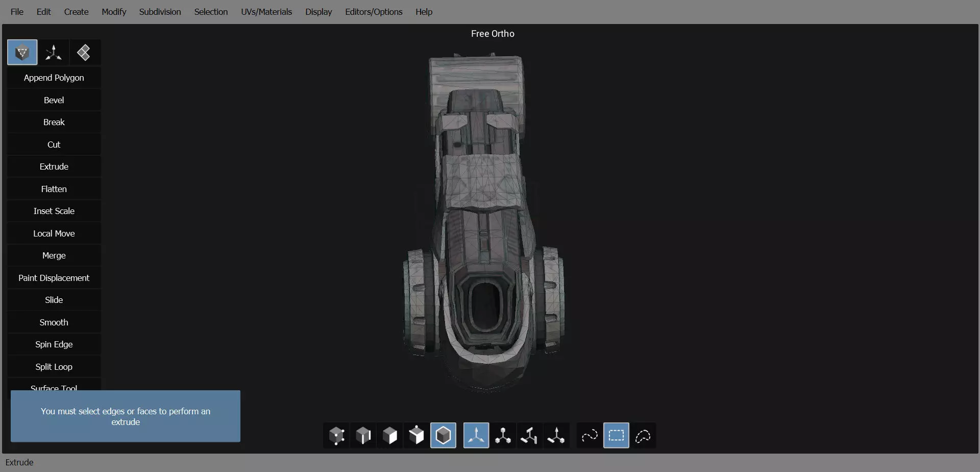
Task: Open the Edit menu
Action: 43,12
